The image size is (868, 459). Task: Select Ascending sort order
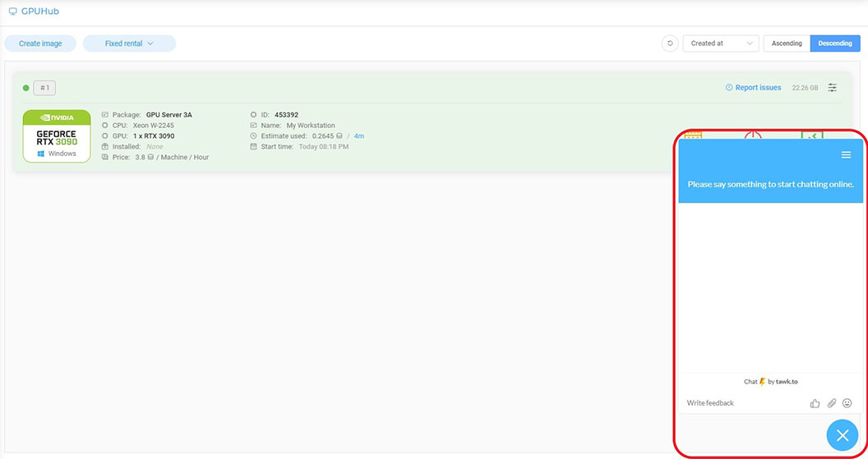click(x=787, y=44)
